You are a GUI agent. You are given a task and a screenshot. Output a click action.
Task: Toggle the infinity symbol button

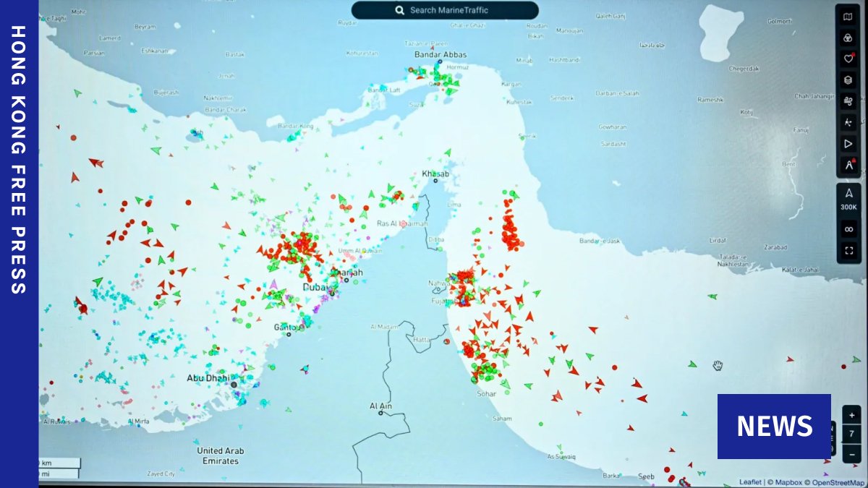pyautogui.click(x=848, y=229)
